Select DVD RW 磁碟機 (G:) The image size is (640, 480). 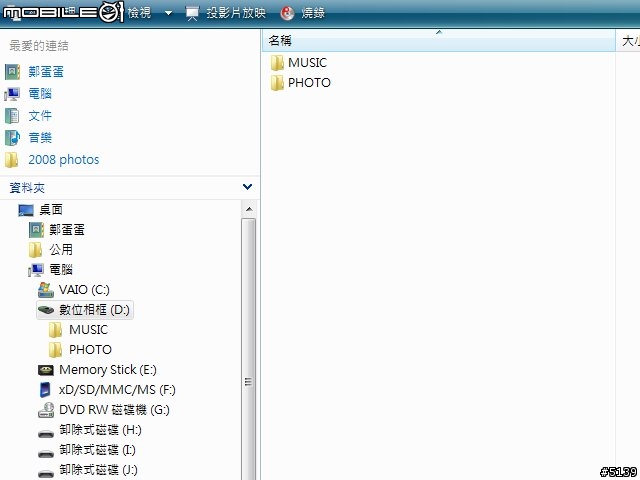pos(114,410)
